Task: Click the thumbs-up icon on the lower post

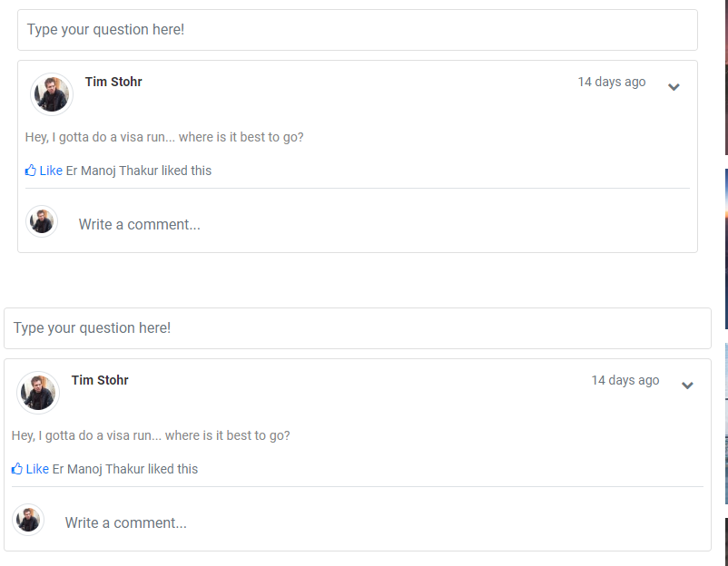Action: point(17,469)
